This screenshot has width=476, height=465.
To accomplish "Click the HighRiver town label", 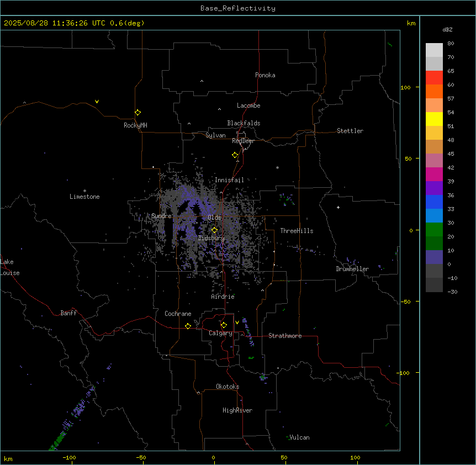I will pos(237,410).
